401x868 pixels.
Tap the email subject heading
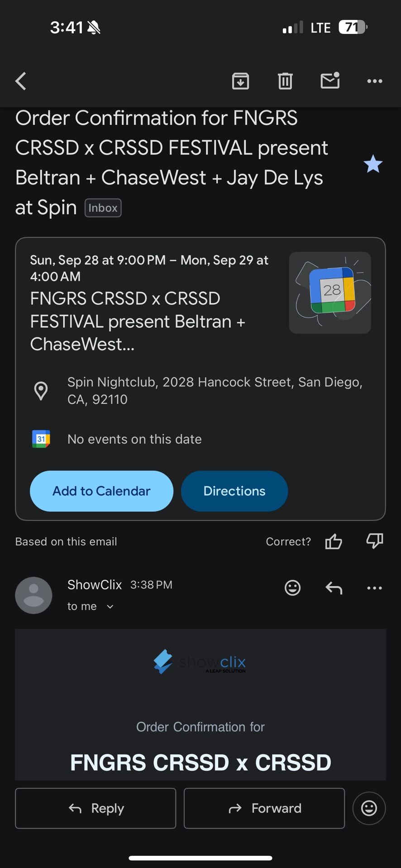point(172,163)
